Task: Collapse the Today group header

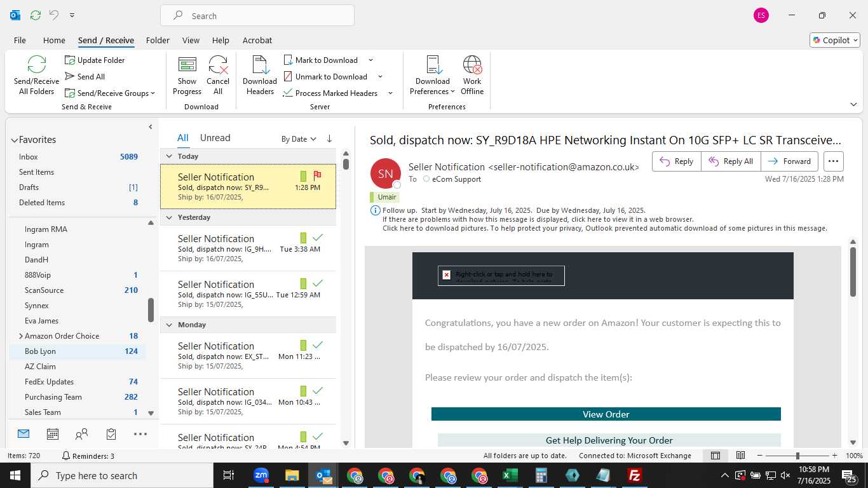Action: click(169, 156)
